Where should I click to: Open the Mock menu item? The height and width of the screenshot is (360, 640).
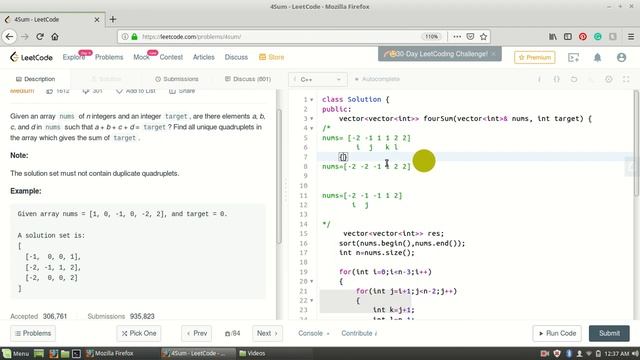point(141,57)
